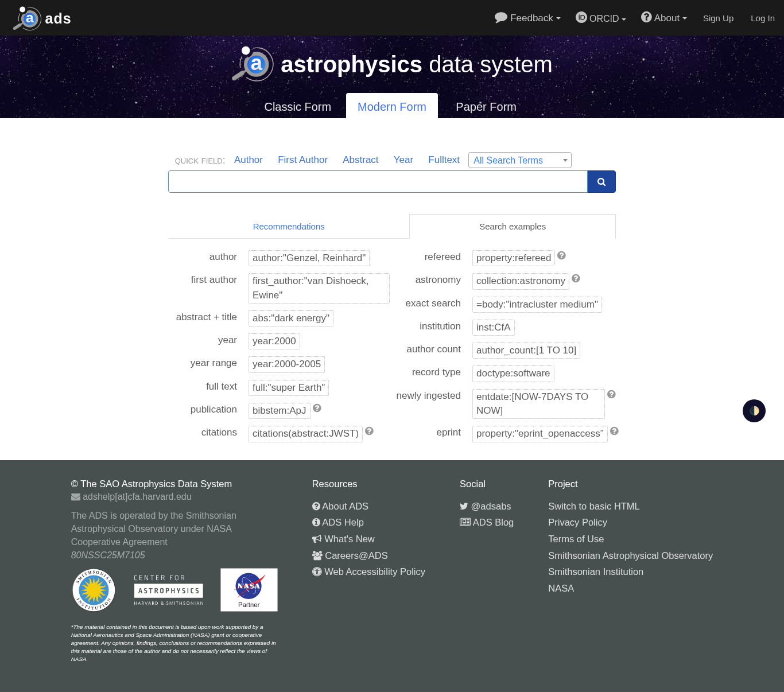Use the inst:CfA example
Image resolution: width=784 pixels, height=692 pixels.
coord(494,328)
